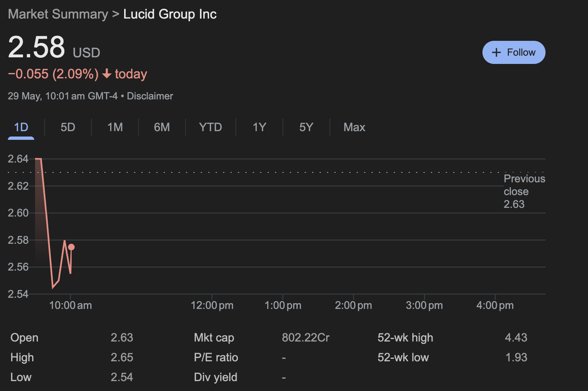Image resolution: width=588 pixels, height=391 pixels.
Task: Click the Low value 2.54
Action: 122,377
